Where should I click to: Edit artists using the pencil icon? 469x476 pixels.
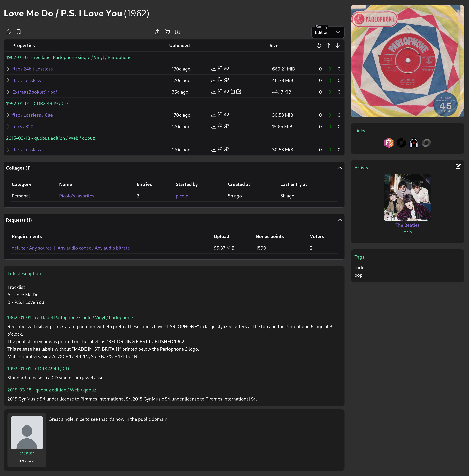coord(458,167)
